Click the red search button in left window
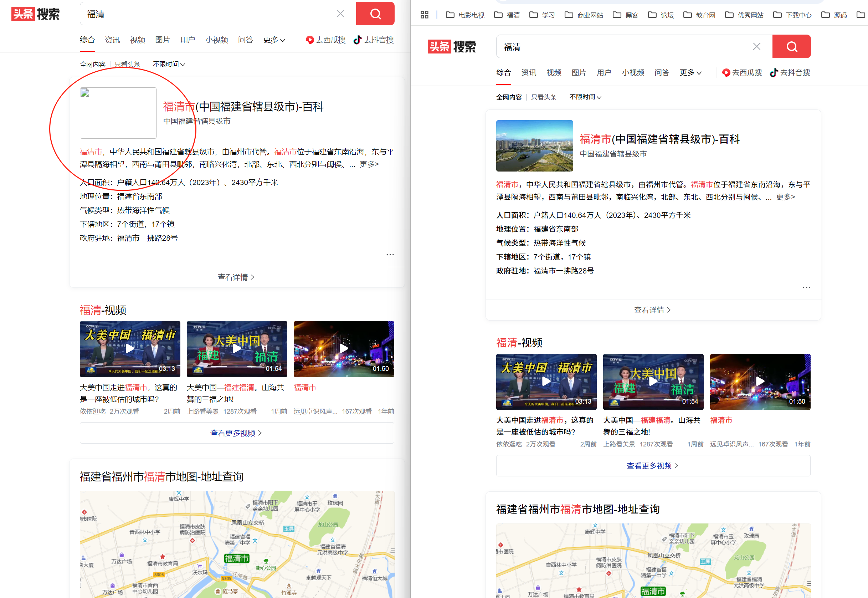The image size is (868, 598). coord(375,14)
